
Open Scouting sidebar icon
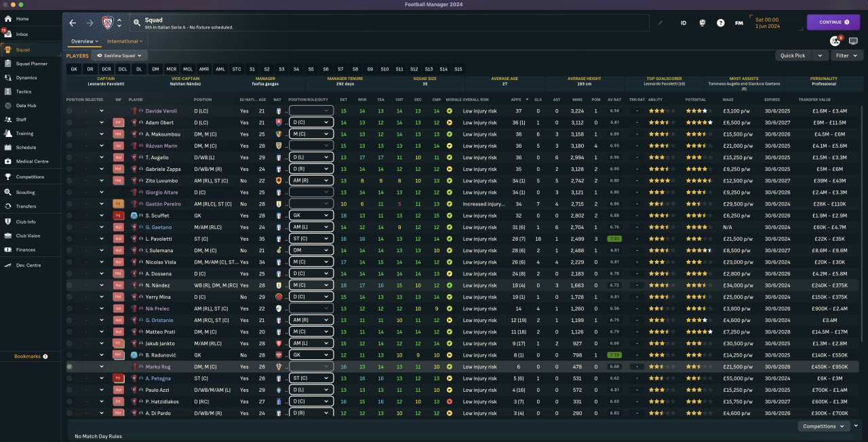pos(7,193)
